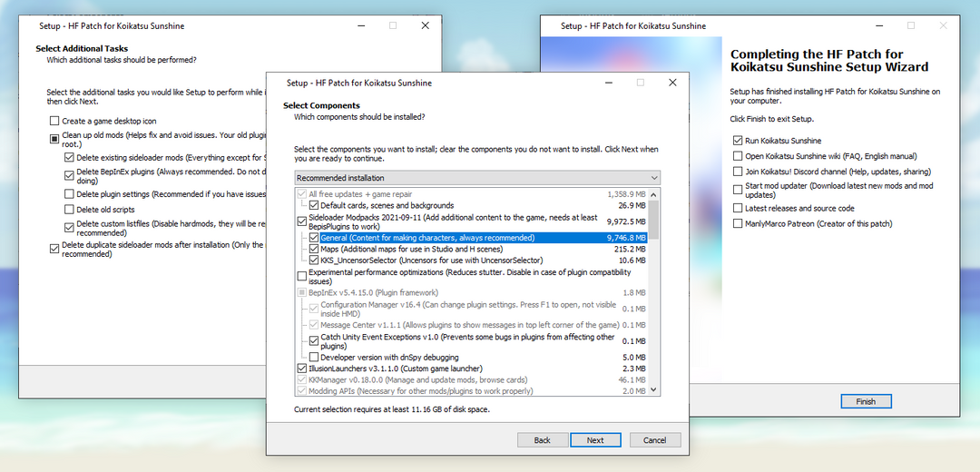This screenshot has width=980, height=472.
Task: Toggle Experimental performance optimizations component
Action: point(302,276)
